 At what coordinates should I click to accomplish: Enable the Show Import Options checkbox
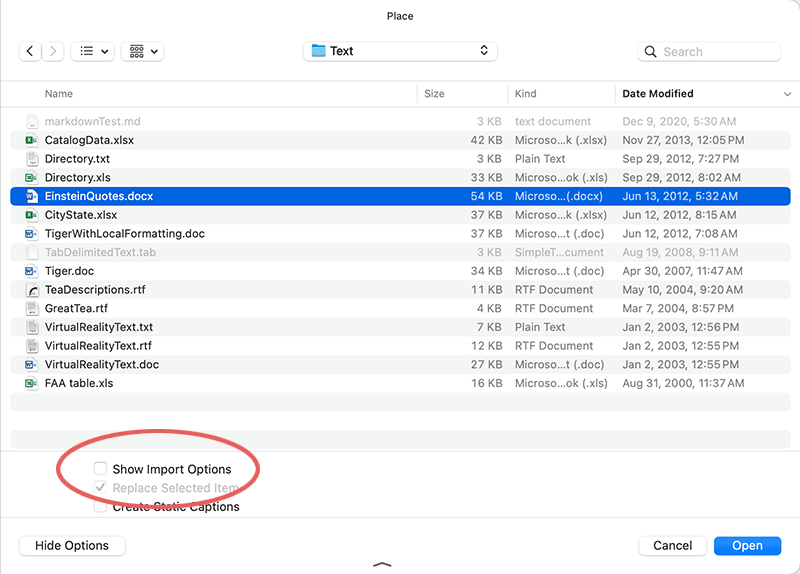point(101,468)
